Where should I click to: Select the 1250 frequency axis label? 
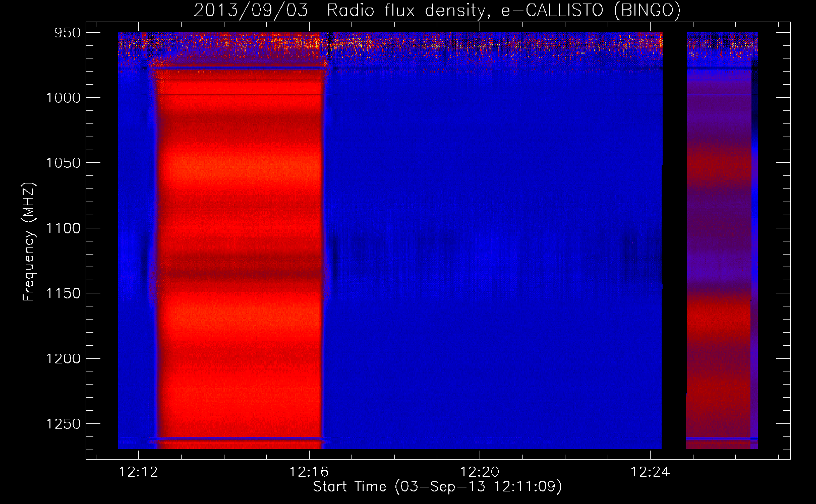coord(64,424)
